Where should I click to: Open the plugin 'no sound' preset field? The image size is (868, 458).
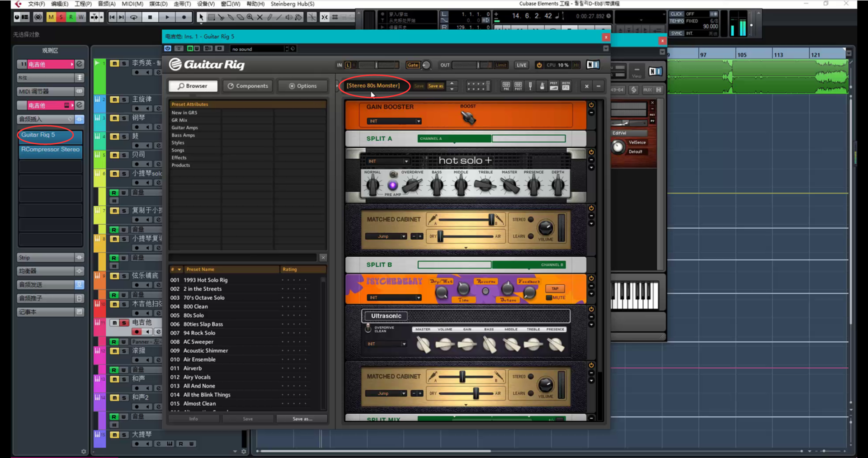tap(257, 49)
